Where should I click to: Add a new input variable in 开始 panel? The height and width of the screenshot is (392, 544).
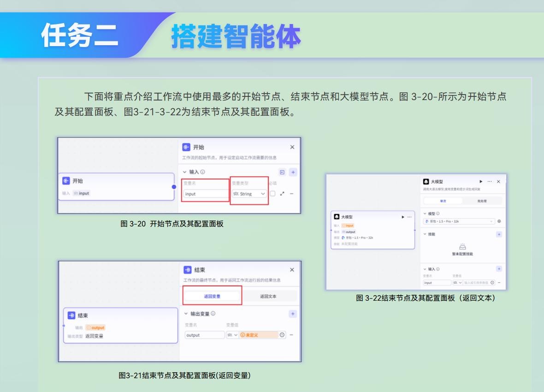pos(293,172)
